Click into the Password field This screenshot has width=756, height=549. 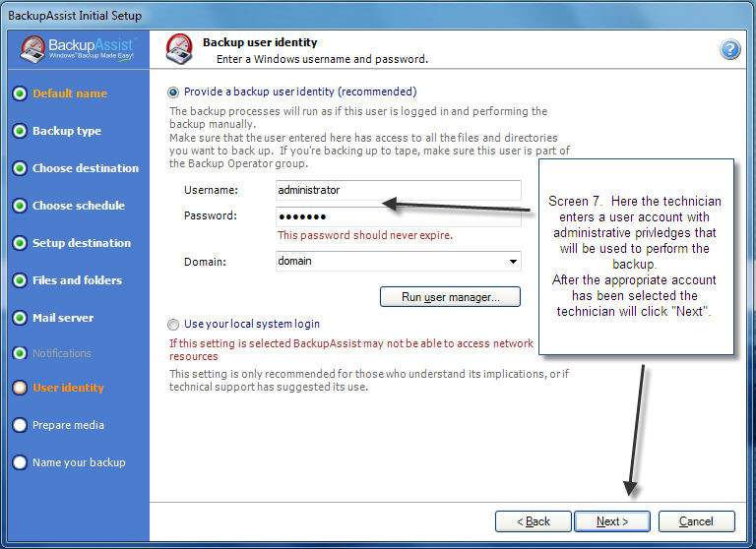[x=398, y=216]
